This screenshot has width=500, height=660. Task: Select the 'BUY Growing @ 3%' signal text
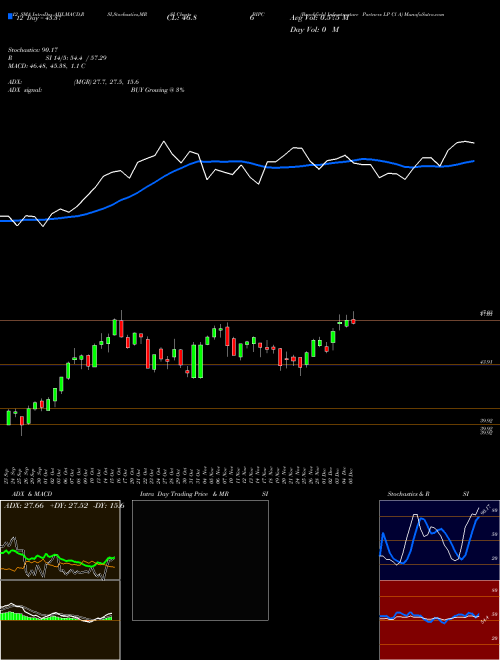[157, 90]
